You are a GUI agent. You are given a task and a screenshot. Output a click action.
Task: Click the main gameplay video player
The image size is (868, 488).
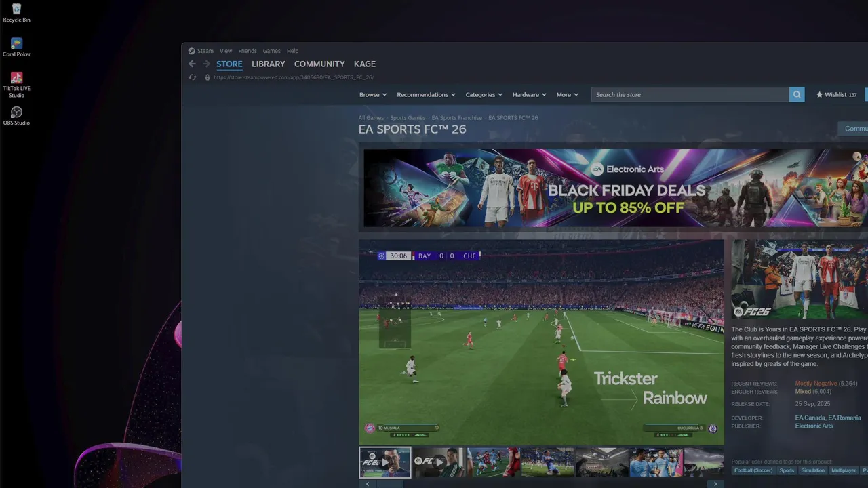tap(541, 342)
